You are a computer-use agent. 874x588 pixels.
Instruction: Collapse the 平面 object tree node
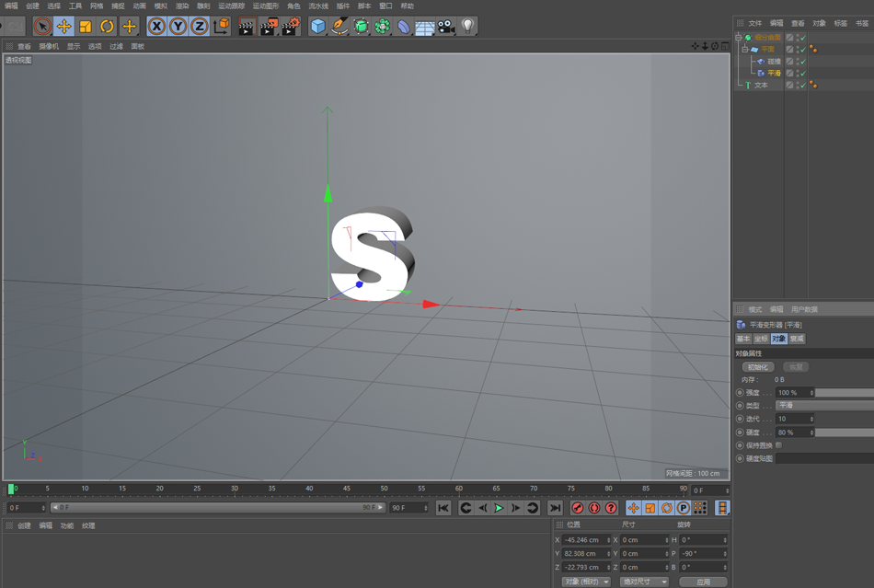tap(744, 49)
